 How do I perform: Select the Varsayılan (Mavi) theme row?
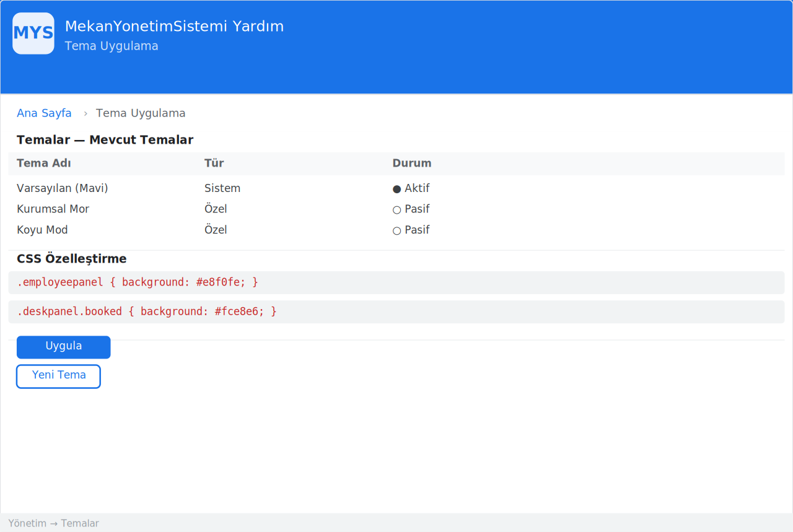[396, 188]
